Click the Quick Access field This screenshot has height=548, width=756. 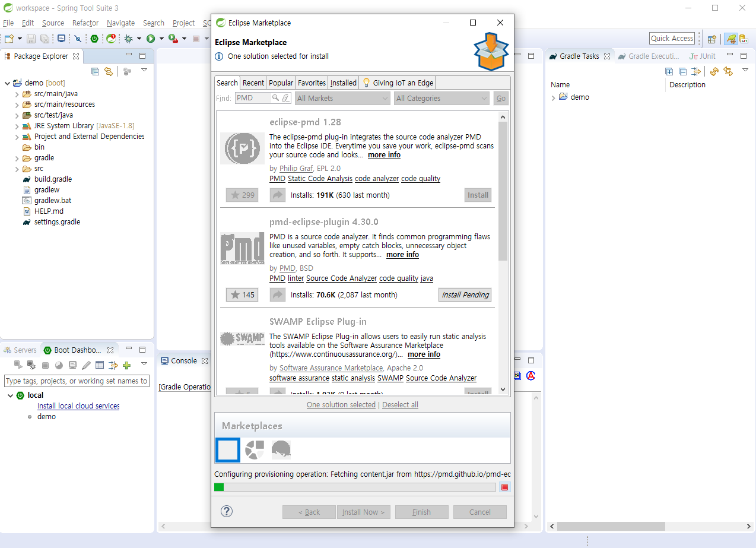(672, 39)
